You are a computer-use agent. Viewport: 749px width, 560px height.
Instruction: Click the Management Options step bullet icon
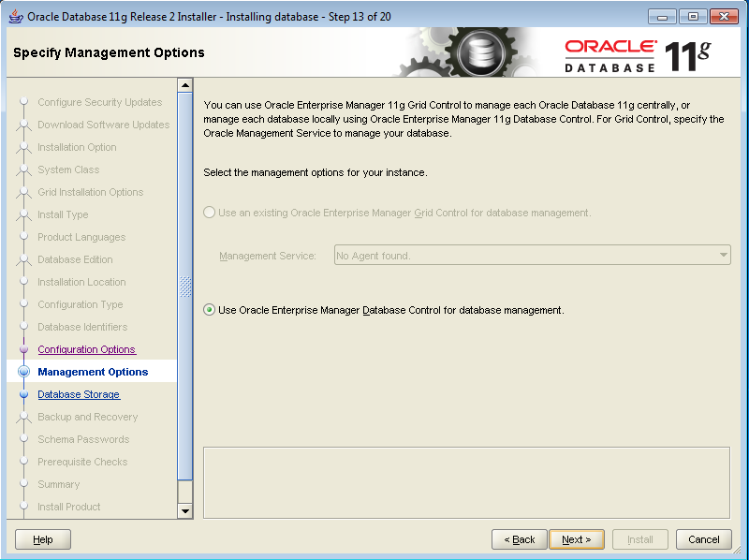(24, 372)
